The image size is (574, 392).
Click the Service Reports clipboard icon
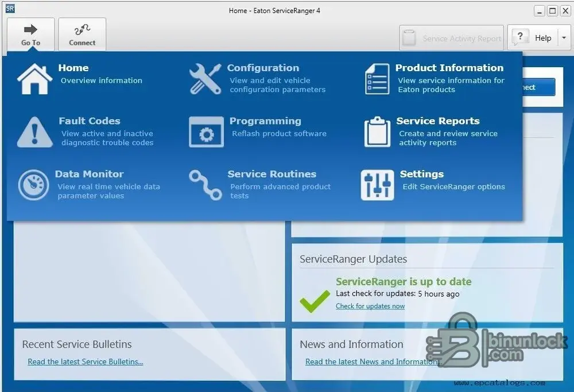[x=377, y=132]
